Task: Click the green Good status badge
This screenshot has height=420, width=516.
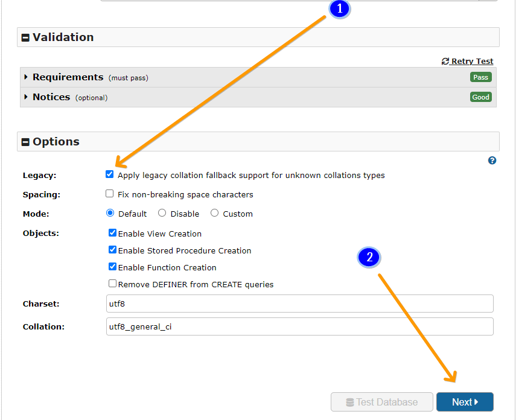Action: [480, 97]
